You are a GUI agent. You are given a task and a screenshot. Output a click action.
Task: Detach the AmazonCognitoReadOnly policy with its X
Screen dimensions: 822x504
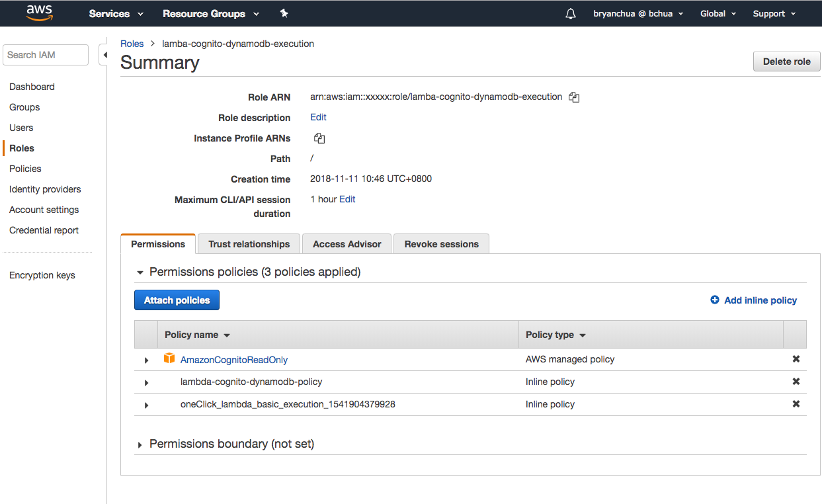[796, 359]
